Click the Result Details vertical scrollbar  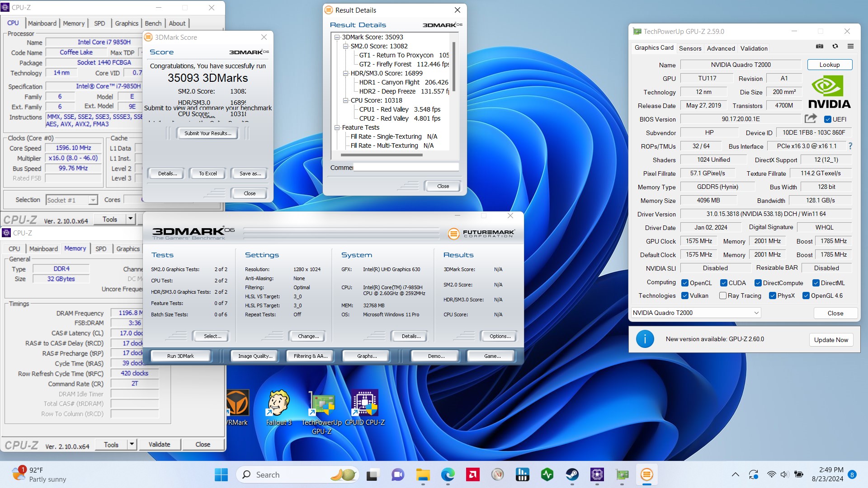click(x=453, y=67)
